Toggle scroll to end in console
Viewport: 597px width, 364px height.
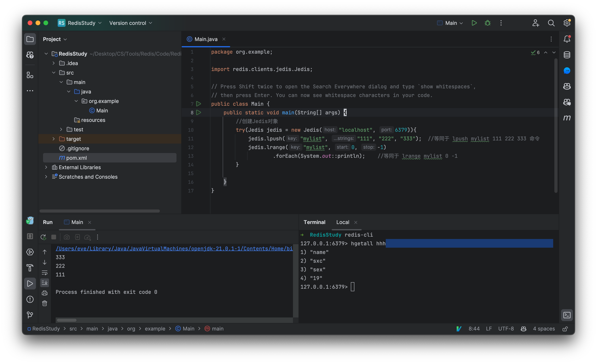(45, 283)
